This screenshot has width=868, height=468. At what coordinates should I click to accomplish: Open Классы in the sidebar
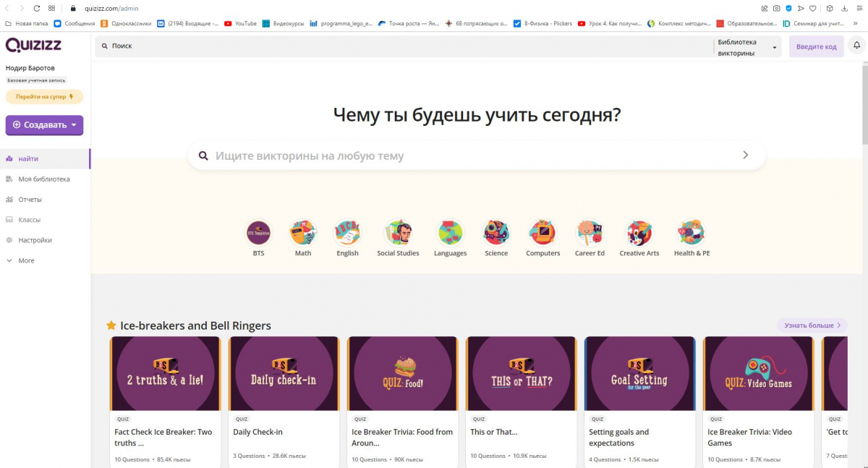(45, 219)
